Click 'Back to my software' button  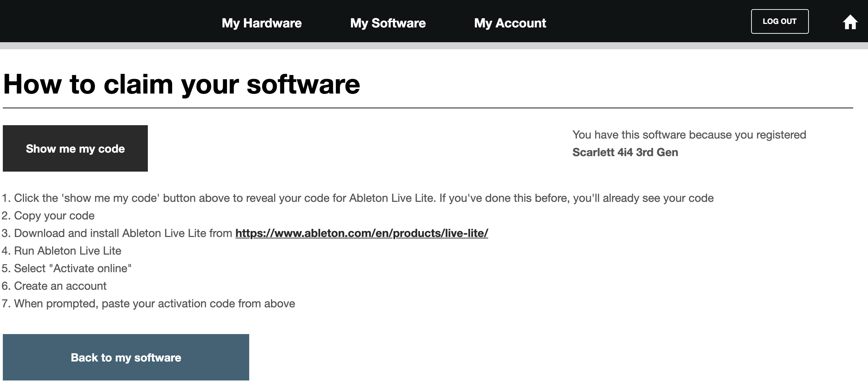tap(127, 357)
